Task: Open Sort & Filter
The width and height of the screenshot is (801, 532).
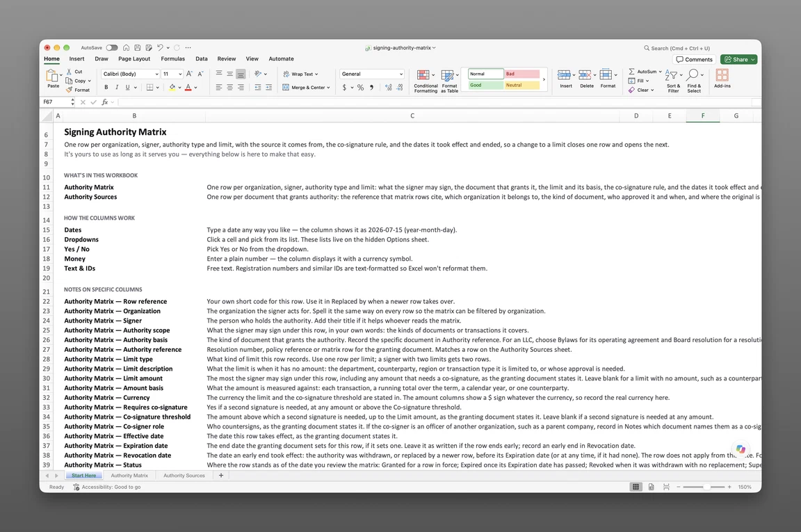Action: [673, 81]
